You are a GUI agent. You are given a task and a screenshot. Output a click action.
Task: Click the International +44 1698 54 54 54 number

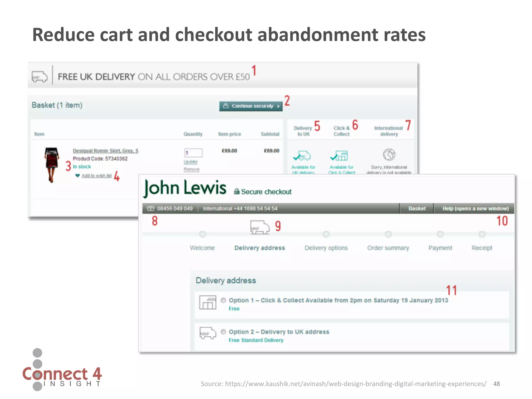(x=240, y=208)
